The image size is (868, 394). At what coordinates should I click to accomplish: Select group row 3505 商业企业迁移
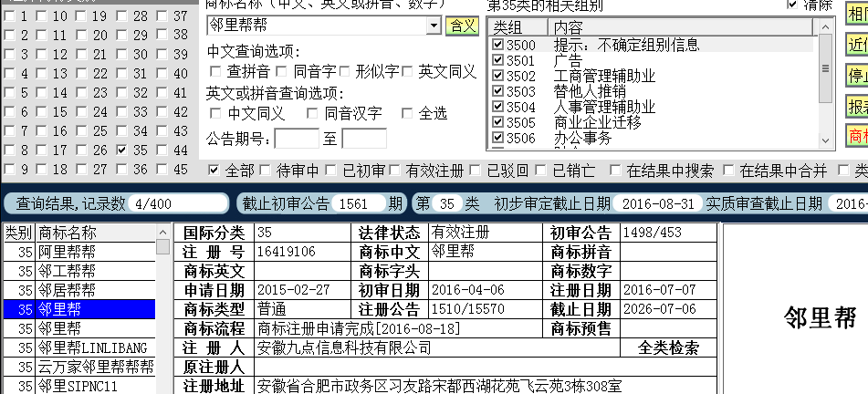[652, 121]
